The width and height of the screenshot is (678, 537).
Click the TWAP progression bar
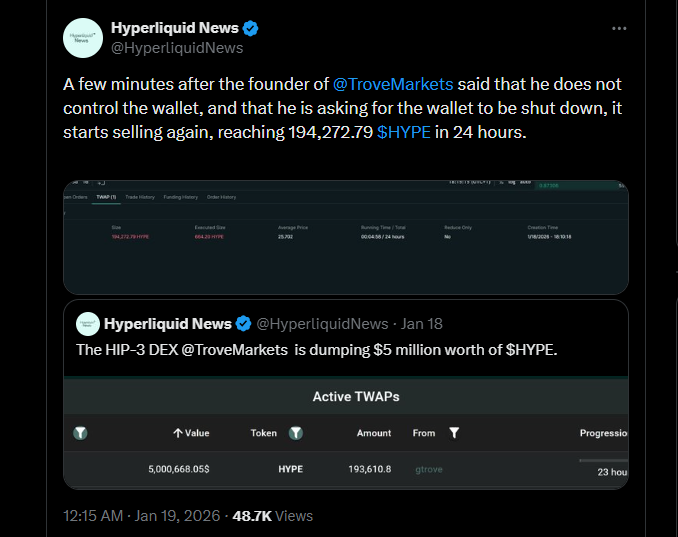[x=603, y=460]
